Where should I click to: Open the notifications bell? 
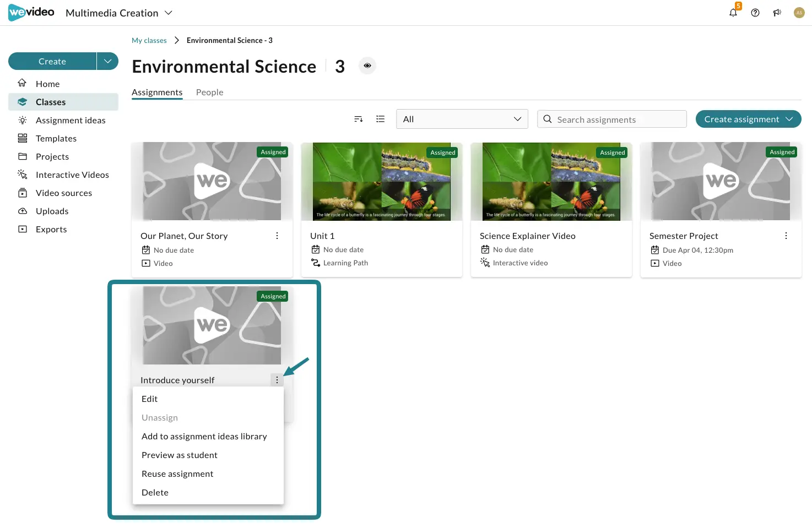point(733,13)
